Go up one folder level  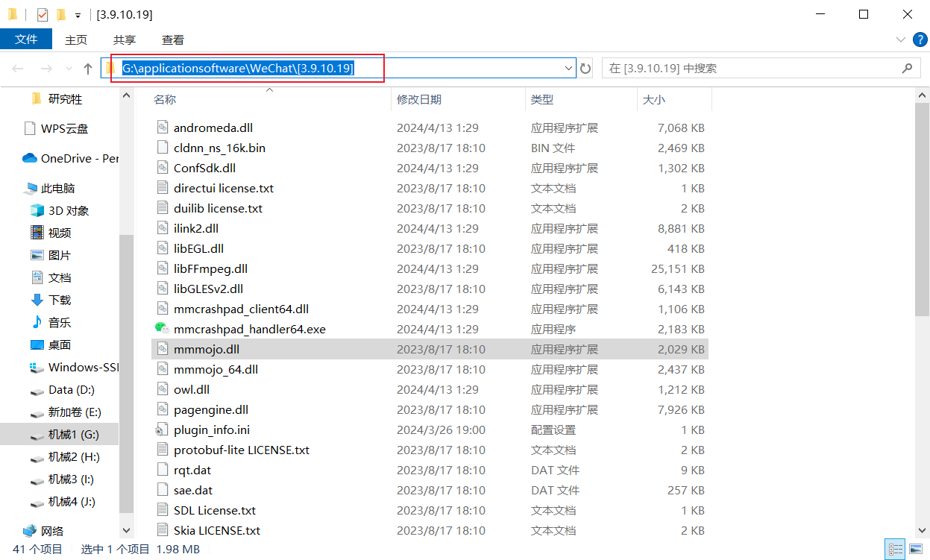88,69
